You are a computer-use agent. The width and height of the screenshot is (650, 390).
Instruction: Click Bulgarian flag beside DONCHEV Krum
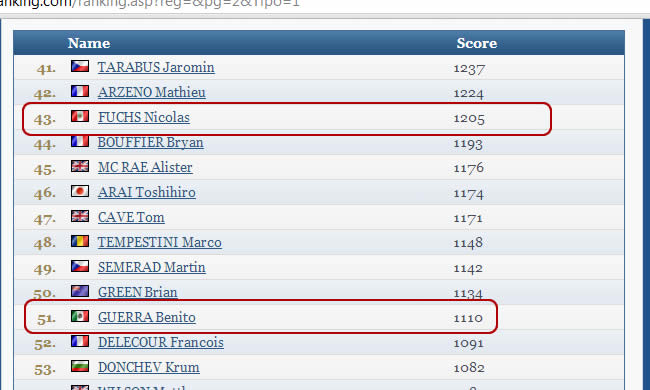coord(80,366)
